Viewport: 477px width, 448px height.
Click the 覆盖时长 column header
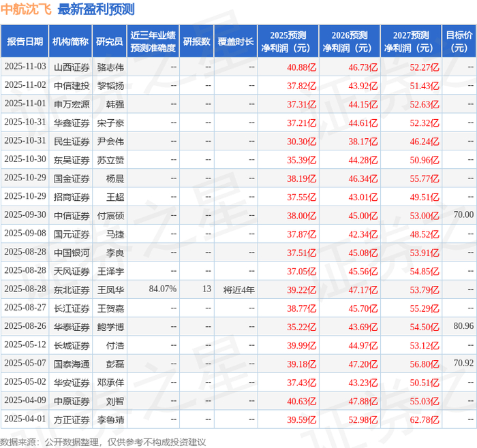pyautogui.click(x=236, y=42)
